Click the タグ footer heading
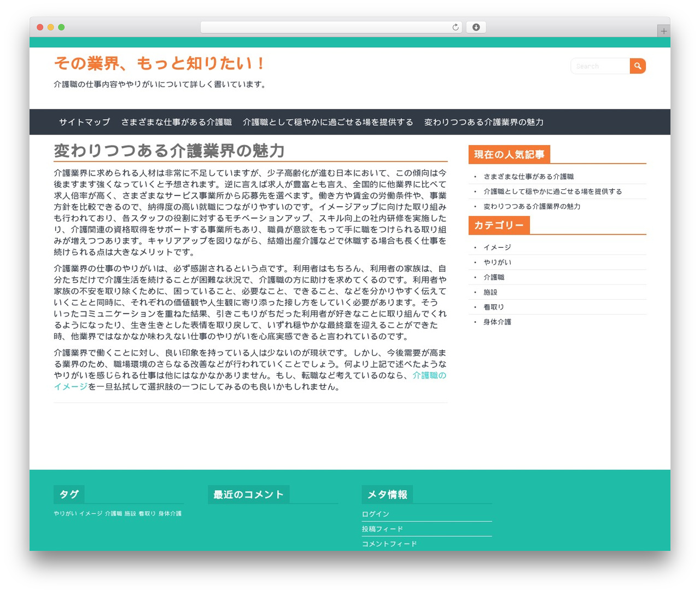The width and height of the screenshot is (700, 593). [69, 495]
